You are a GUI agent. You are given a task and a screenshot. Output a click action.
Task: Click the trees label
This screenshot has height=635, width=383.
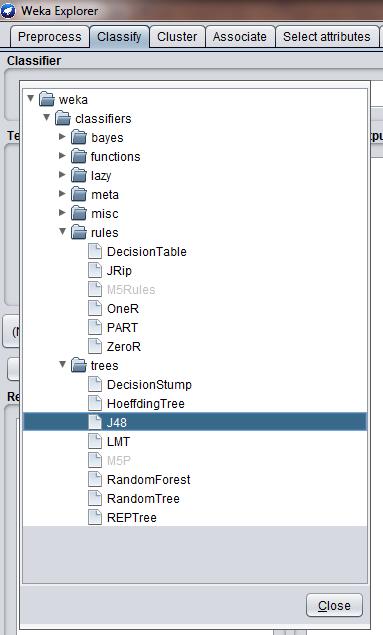[x=104, y=365]
